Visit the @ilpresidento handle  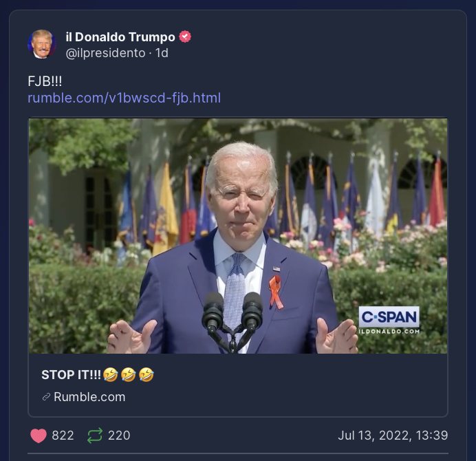(105, 53)
